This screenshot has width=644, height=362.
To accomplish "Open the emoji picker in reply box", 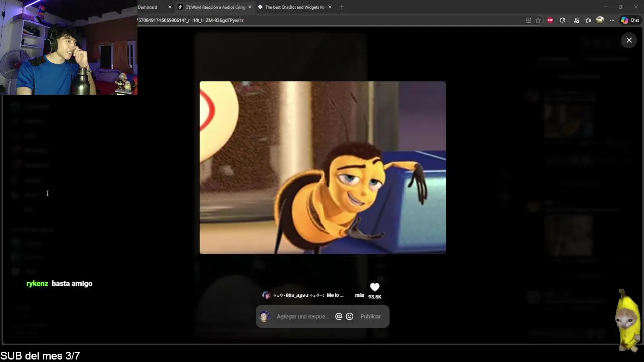I will coord(350,316).
